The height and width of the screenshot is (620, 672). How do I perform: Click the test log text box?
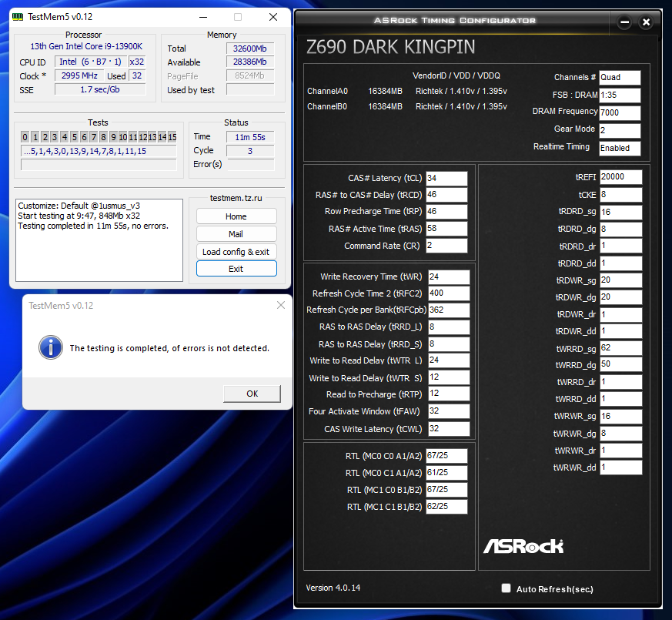click(x=99, y=240)
